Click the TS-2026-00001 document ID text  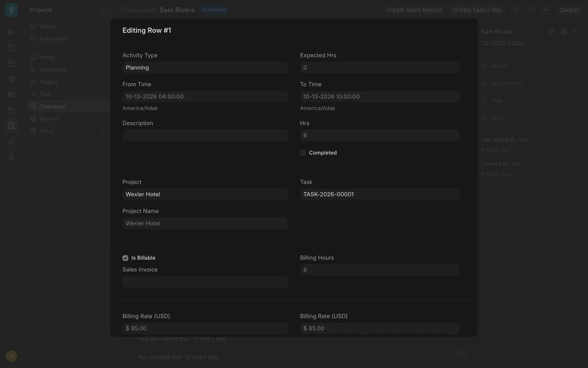pyautogui.click(x=503, y=43)
